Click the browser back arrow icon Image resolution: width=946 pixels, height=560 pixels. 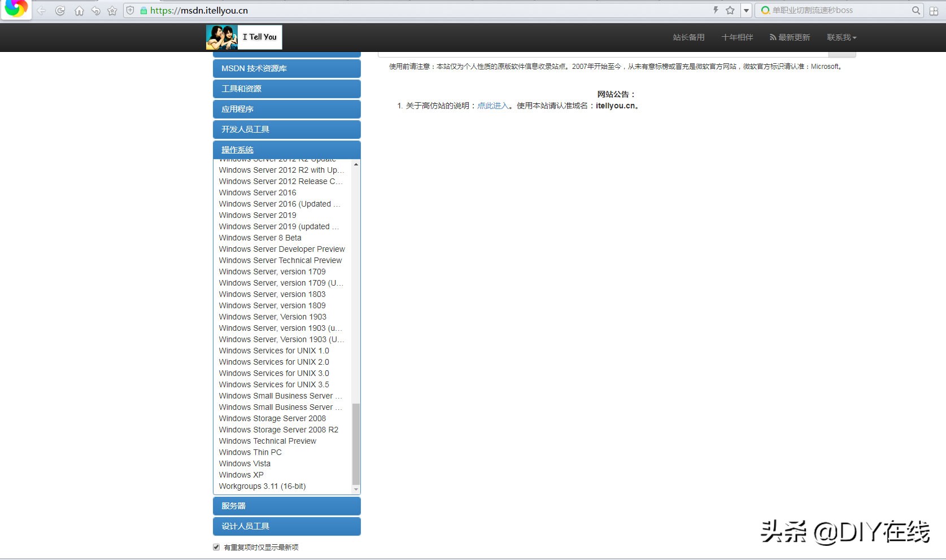(x=41, y=10)
